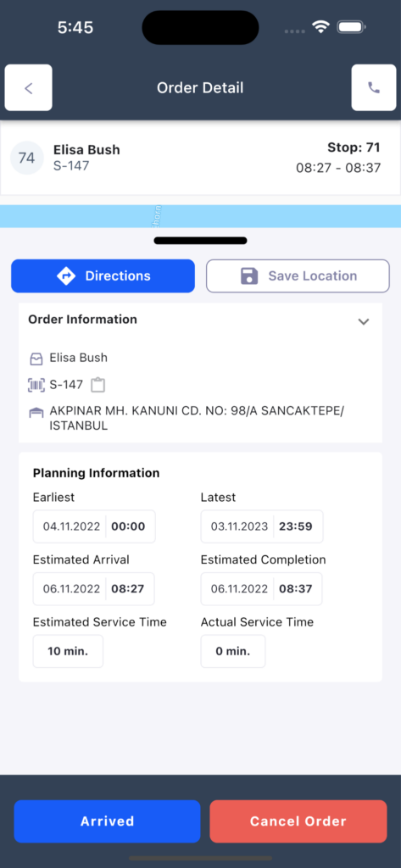Call customer via phone icon

tap(374, 87)
